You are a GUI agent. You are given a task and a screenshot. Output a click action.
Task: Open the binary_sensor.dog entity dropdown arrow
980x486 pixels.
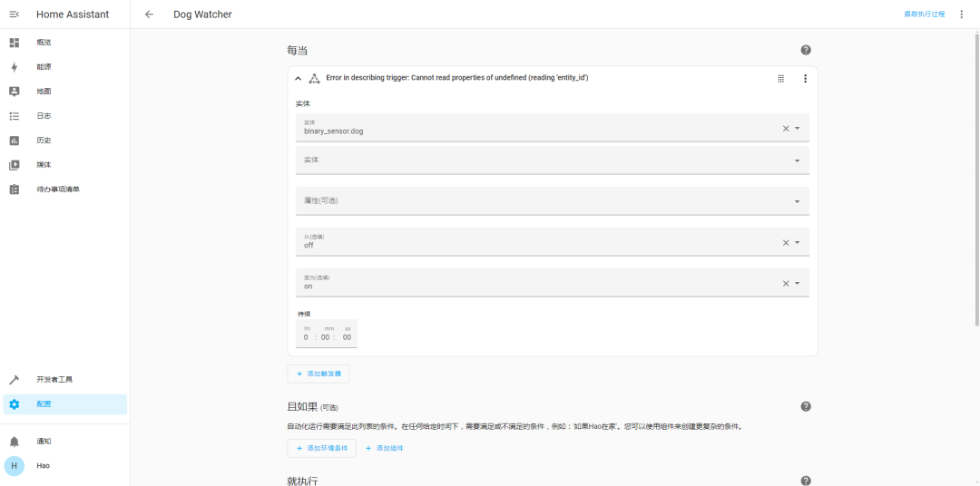click(798, 128)
